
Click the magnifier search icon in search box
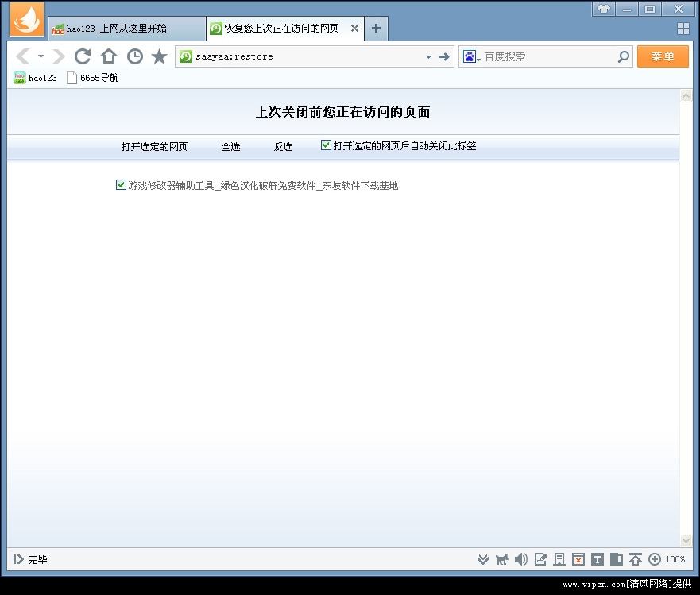(624, 56)
